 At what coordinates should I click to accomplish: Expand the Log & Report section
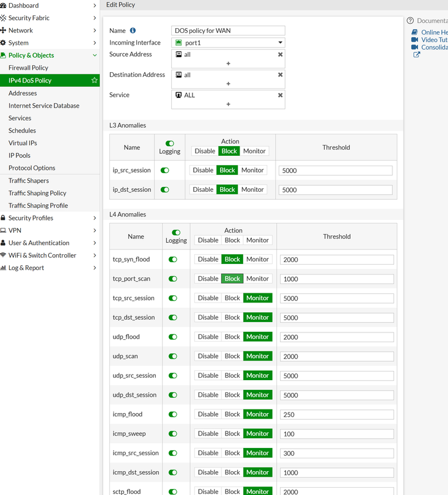coord(49,268)
